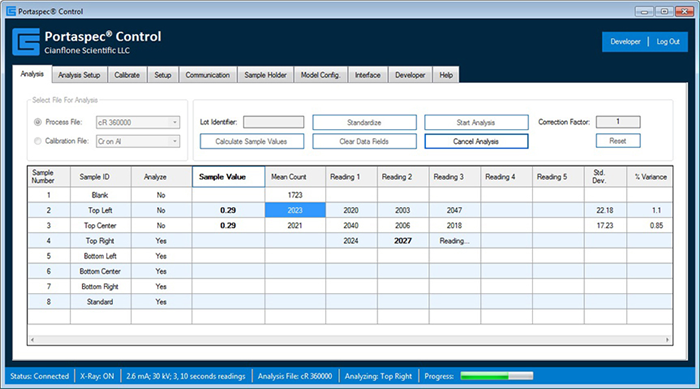Open the Process File dropdown cR 360000
700x389 pixels.
(138, 122)
